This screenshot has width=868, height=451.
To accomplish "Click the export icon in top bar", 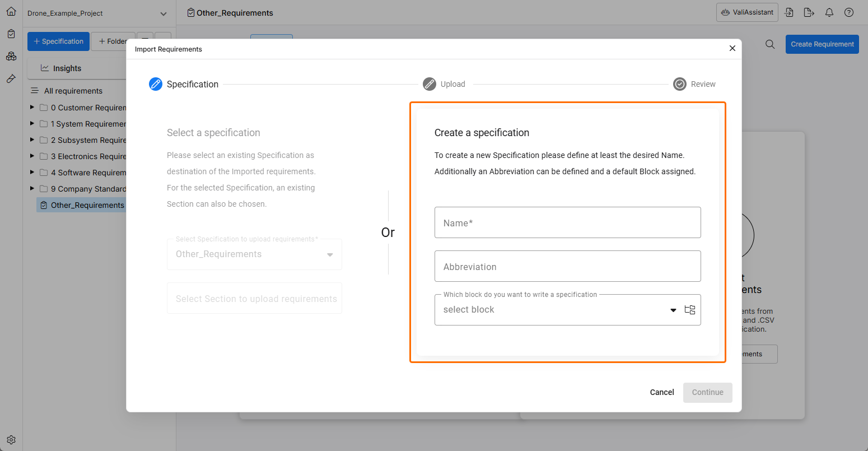I will (809, 12).
